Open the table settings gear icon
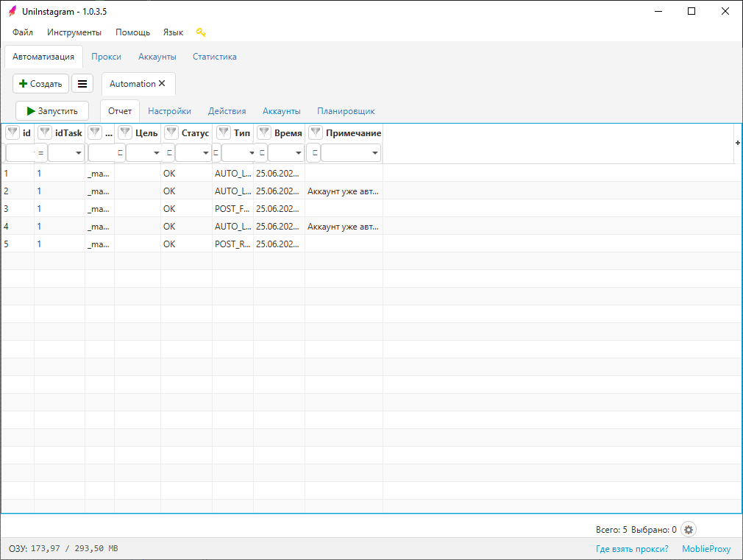The width and height of the screenshot is (743, 560). pyautogui.click(x=688, y=529)
